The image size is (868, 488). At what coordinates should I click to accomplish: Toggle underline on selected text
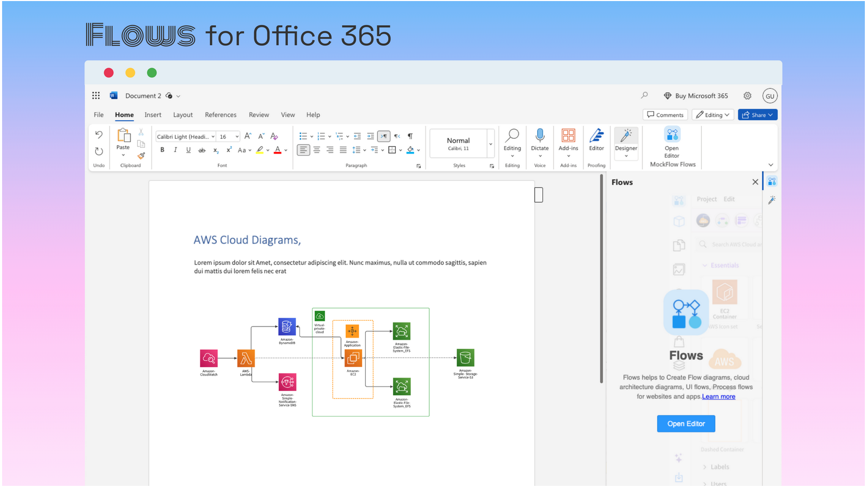188,150
